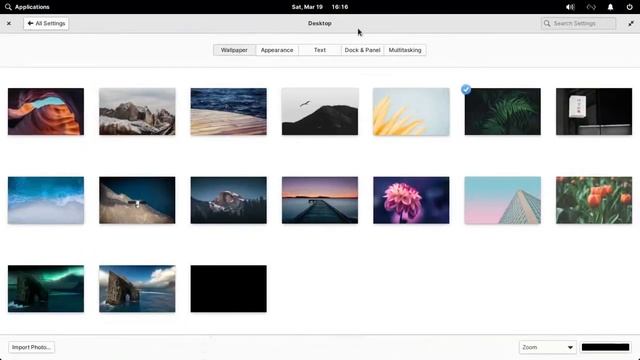640x360 pixels.
Task: Select the orange tulips wallpaper
Action: [594, 200]
